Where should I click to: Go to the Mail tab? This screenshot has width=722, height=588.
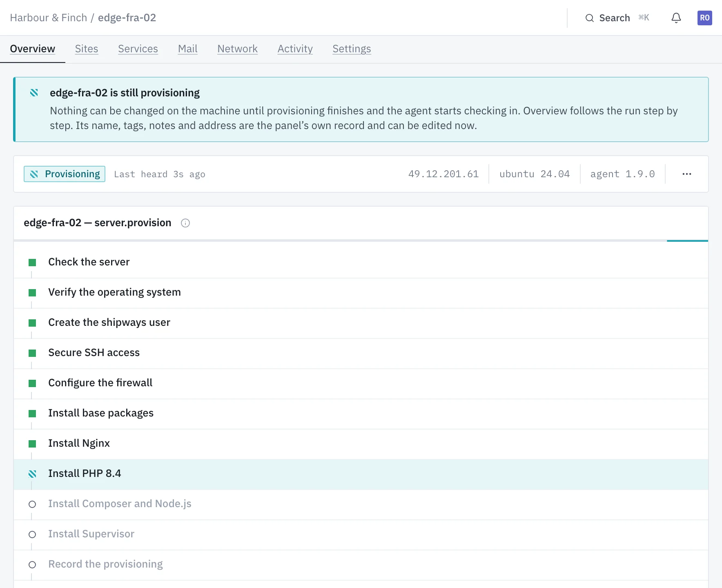click(188, 49)
